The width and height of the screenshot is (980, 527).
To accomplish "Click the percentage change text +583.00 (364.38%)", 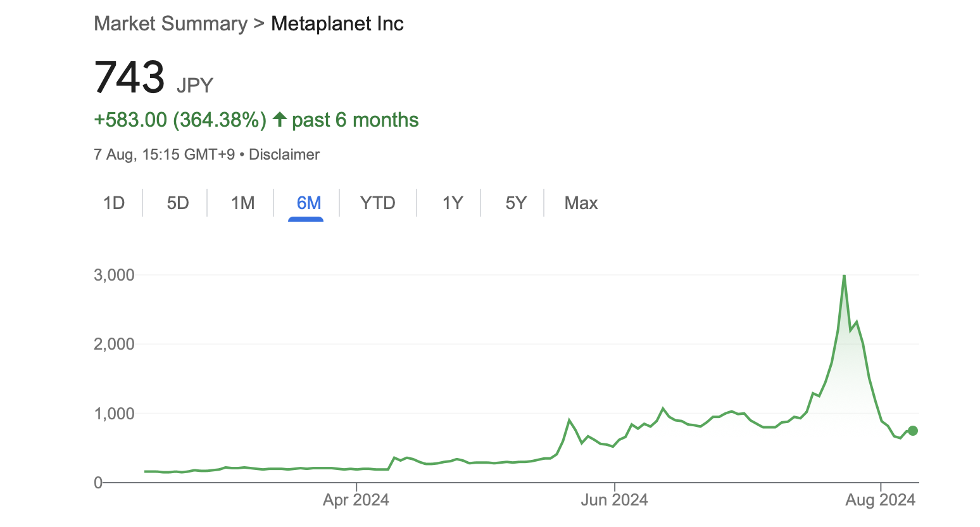I will click(x=179, y=119).
